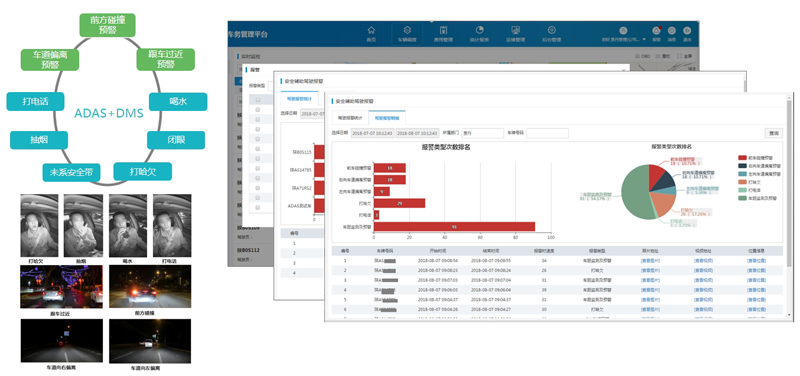Image resolution: width=800 pixels, height=376 pixels.
Task: Open the 打电话 driver photo thumbnail
Action: point(172,225)
